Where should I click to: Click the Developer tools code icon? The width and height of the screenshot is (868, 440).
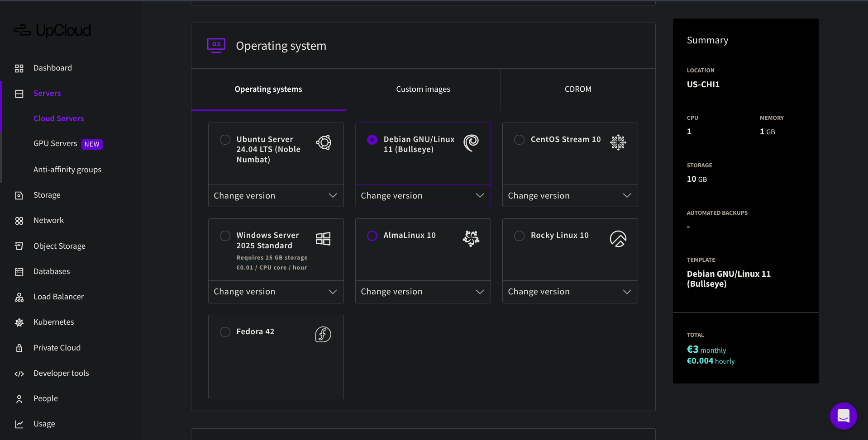[x=19, y=374]
